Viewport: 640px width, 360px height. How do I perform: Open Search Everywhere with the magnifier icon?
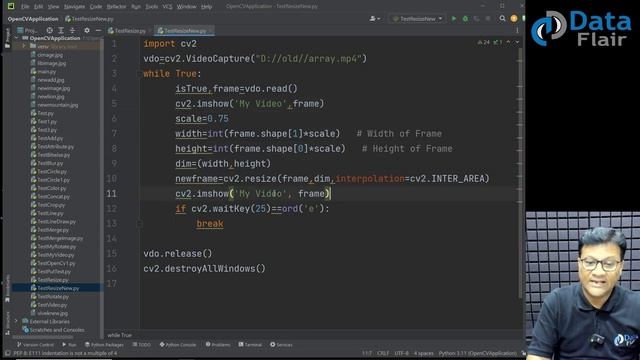click(x=502, y=19)
